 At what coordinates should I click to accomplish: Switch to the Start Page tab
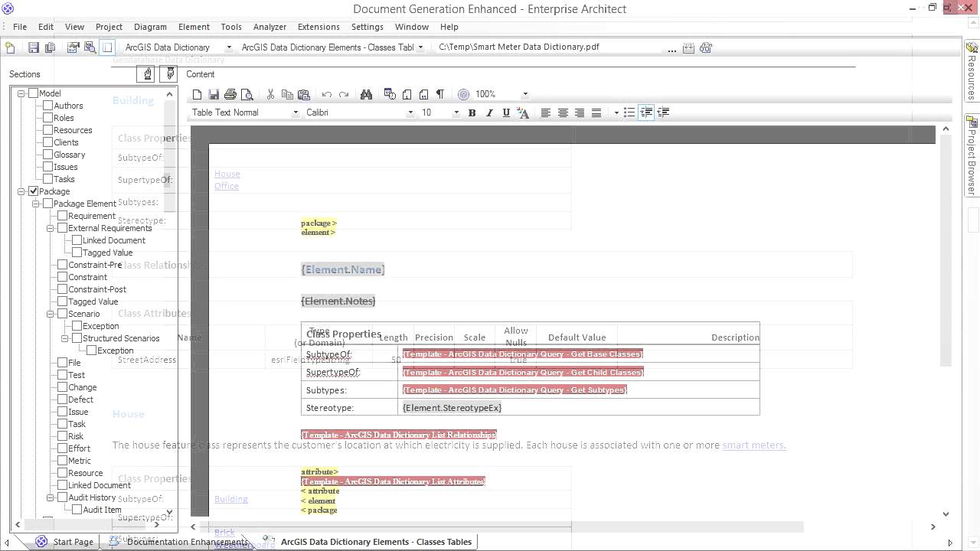[65, 542]
